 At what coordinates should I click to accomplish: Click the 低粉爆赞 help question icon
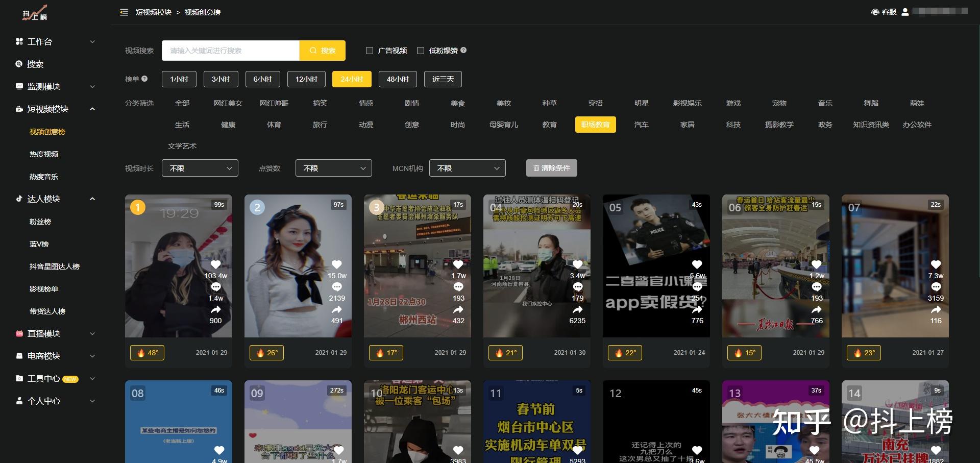[x=463, y=50]
